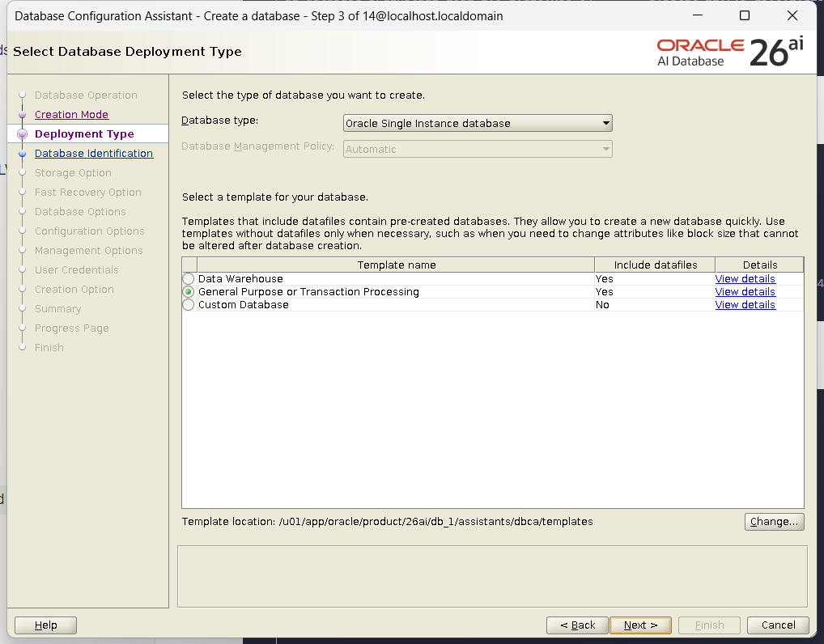View details for Custom Database template

(745, 305)
